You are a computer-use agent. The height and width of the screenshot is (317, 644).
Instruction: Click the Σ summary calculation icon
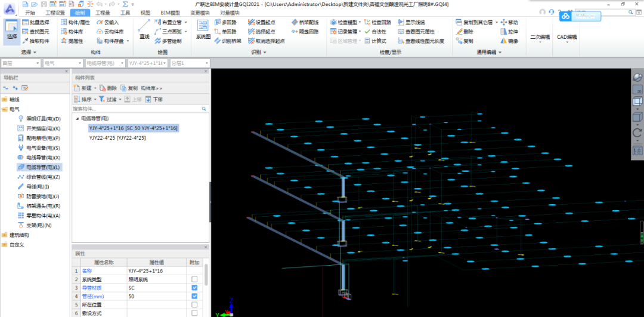(x=125, y=4)
